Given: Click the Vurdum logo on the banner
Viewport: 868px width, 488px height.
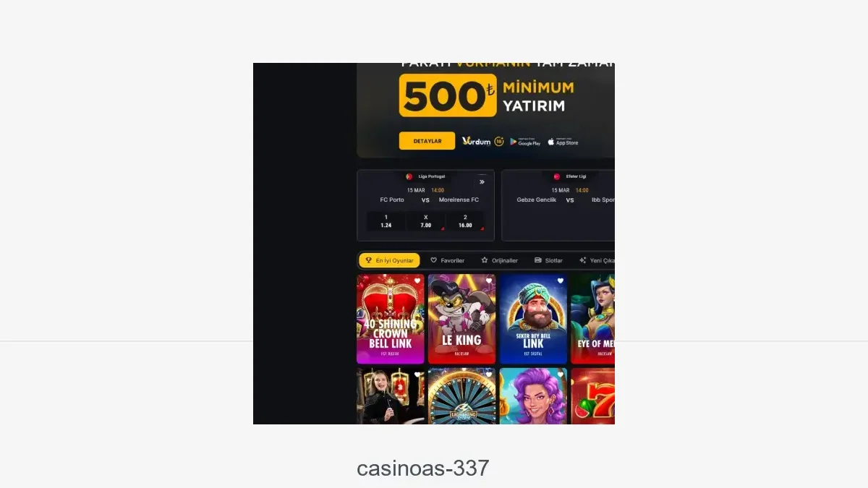Looking at the screenshot, I should 477,142.
